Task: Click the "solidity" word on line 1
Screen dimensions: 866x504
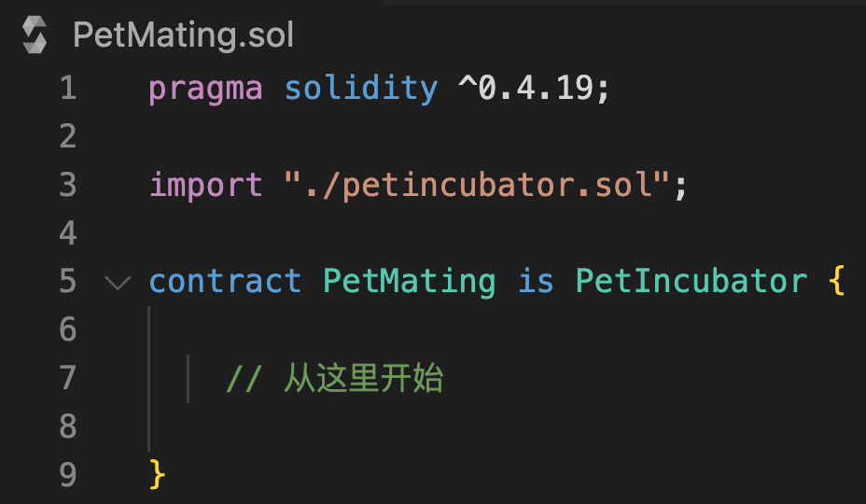Action: click(x=360, y=88)
